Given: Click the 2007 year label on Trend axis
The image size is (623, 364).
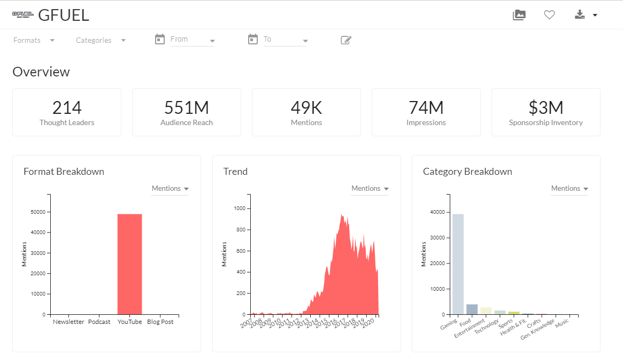Looking at the screenshot, I should tap(247, 323).
